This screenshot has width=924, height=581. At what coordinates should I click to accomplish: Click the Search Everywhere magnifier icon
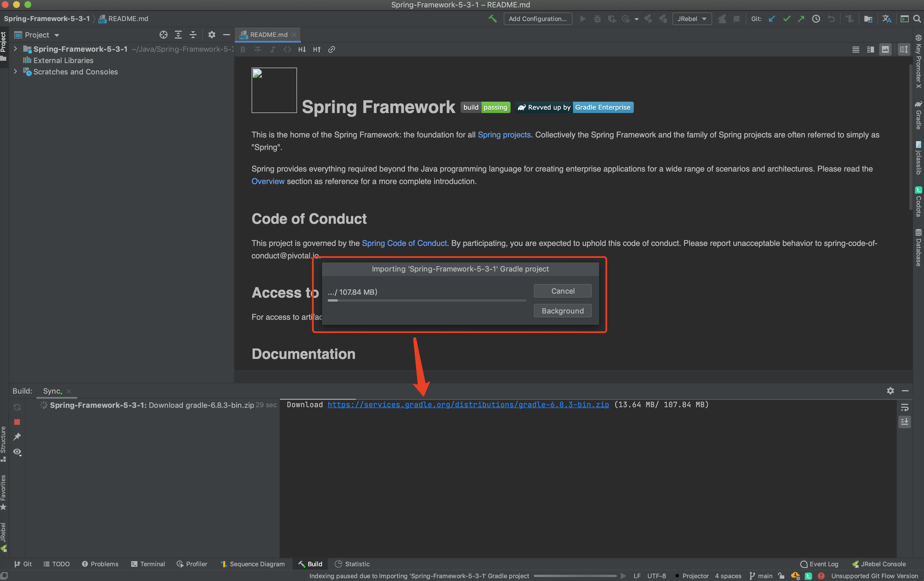917,18
